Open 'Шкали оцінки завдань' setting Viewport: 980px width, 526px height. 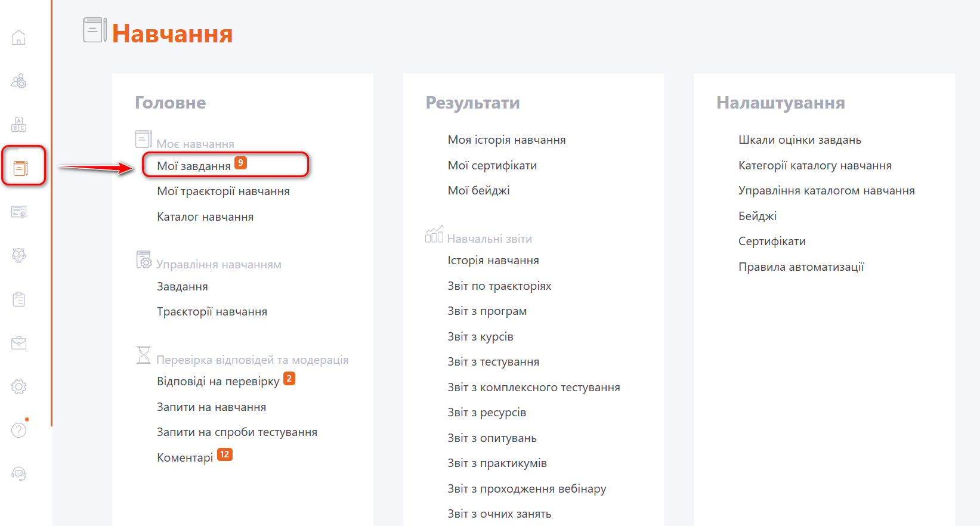tap(800, 140)
